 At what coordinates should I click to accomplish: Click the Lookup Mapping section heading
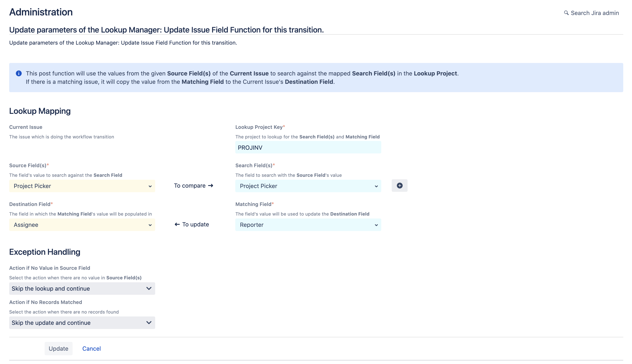40,111
